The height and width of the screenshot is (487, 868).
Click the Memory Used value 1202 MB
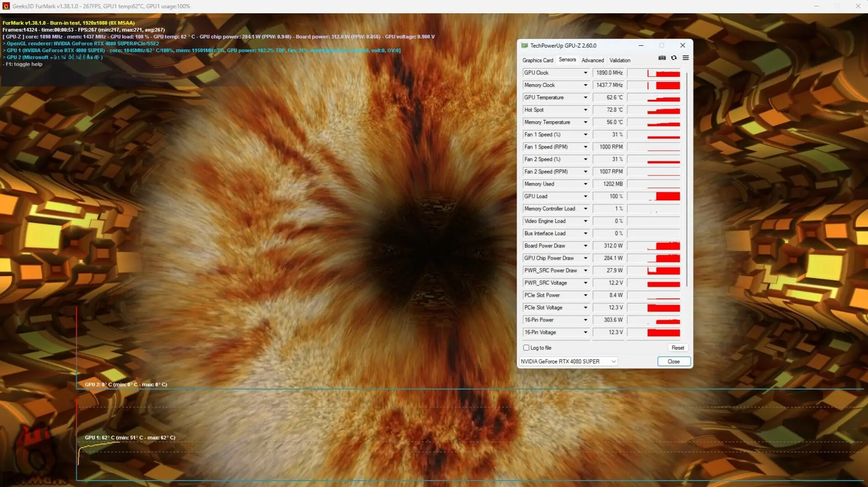pos(609,184)
